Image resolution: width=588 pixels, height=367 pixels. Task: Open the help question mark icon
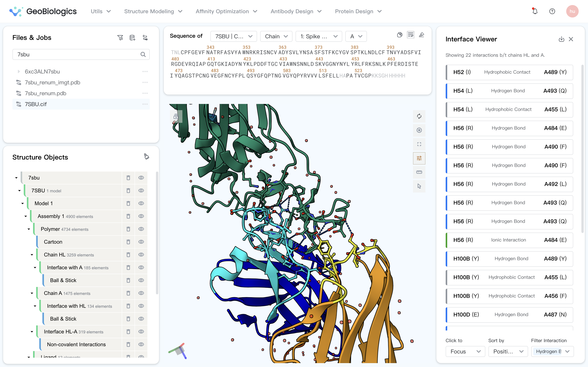click(x=552, y=11)
